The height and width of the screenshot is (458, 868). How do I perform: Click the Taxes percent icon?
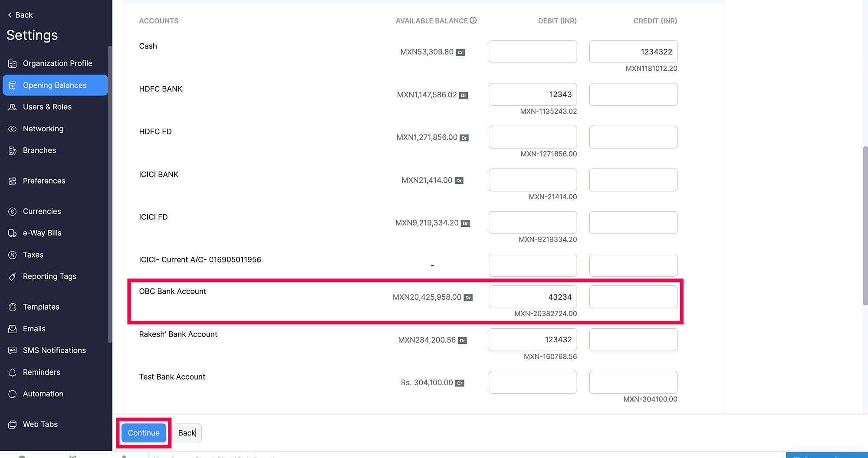click(13, 255)
